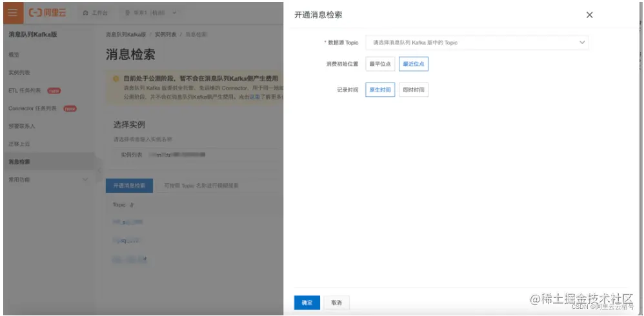644x316 pixels.
Task: Click the 取消 cancel button
Action: [x=336, y=303]
